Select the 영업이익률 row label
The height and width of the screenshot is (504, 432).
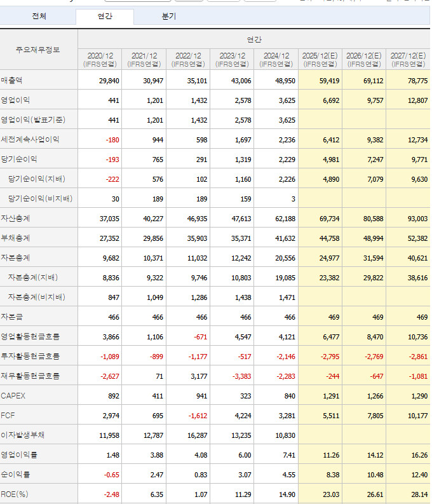pos(19,454)
